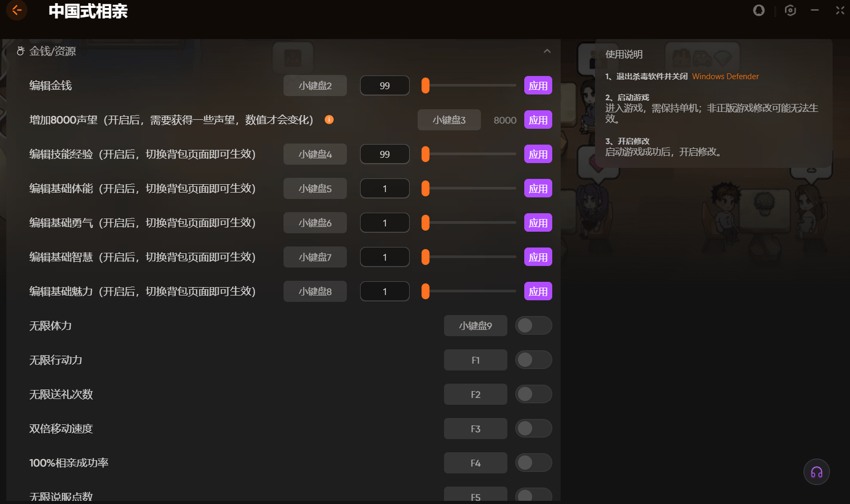The height and width of the screenshot is (504, 850).
Task: Open the headset customer support icon
Action: pos(816,472)
